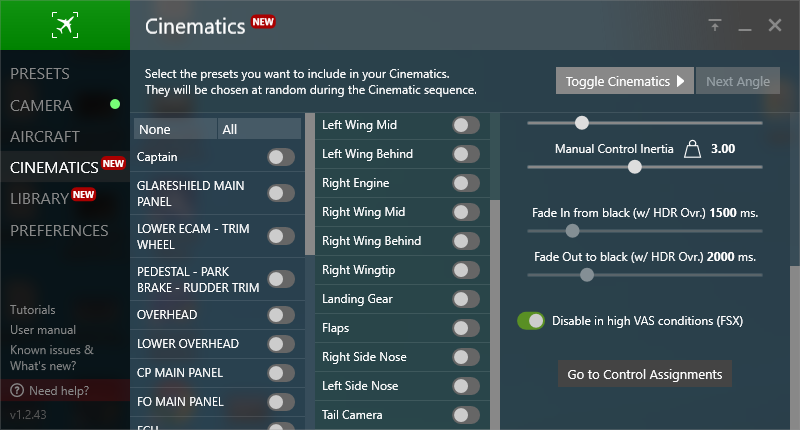Go to the LIBRARY section
800x430 pixels.
click(x=39, y=198)
